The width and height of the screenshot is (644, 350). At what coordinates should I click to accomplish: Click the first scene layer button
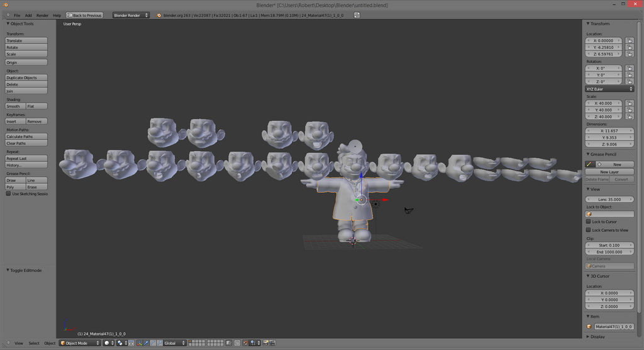[191, 341]
